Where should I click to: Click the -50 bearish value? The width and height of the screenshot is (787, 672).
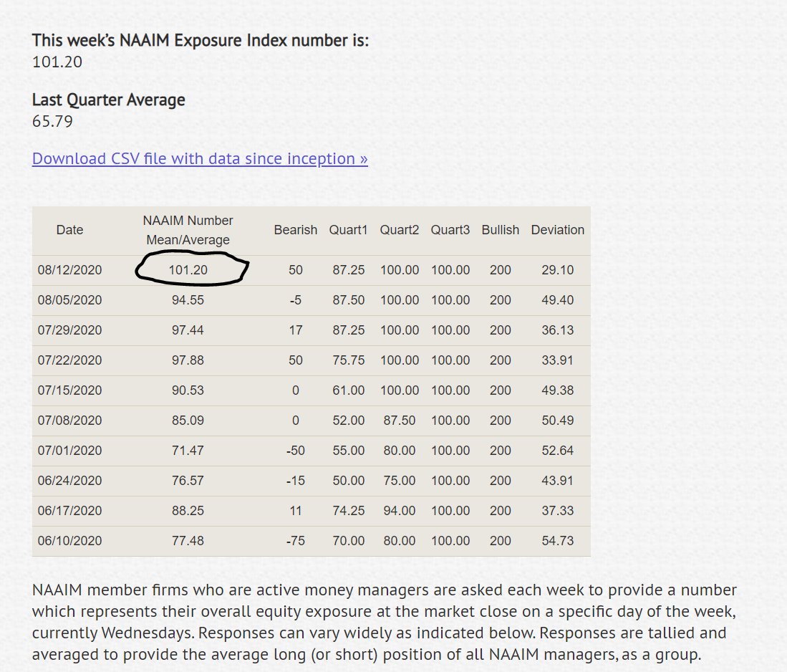296,451
